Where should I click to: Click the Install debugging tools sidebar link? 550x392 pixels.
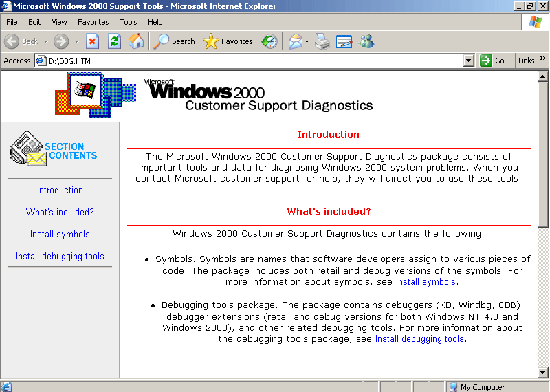point(60,257)
